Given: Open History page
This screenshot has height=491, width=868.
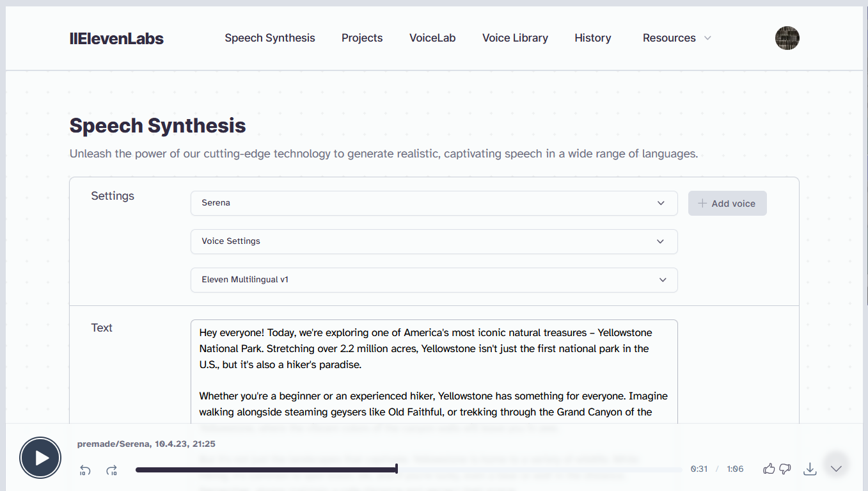Looking at the screenshot, I should (593, 38).
